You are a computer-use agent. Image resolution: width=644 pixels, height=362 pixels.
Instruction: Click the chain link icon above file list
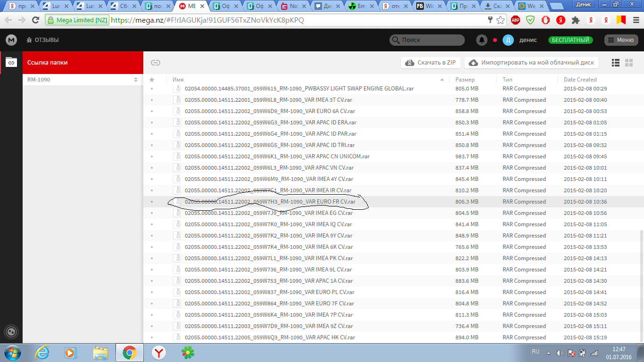point(156,63)
